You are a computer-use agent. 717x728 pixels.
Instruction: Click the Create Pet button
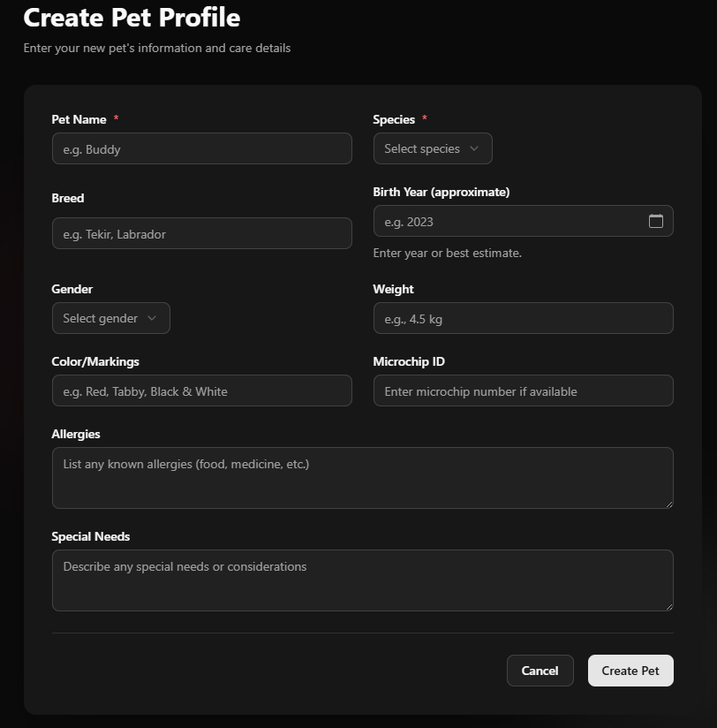(630, 671)
